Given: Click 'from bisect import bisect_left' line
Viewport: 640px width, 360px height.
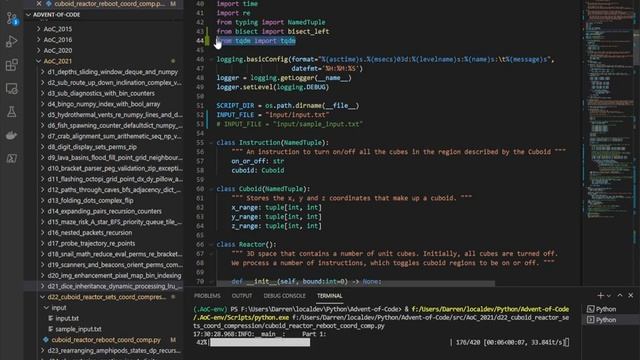Looking at the screenshot, I should coord(273,31).
